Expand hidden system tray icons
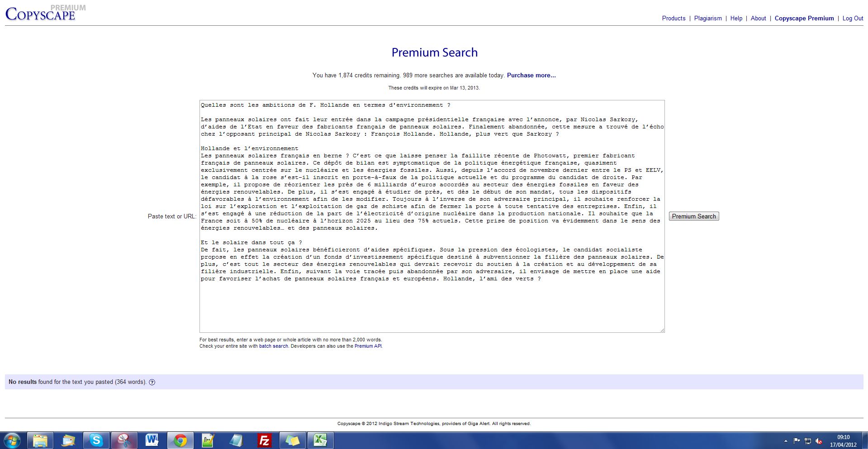 click(786, 441)
